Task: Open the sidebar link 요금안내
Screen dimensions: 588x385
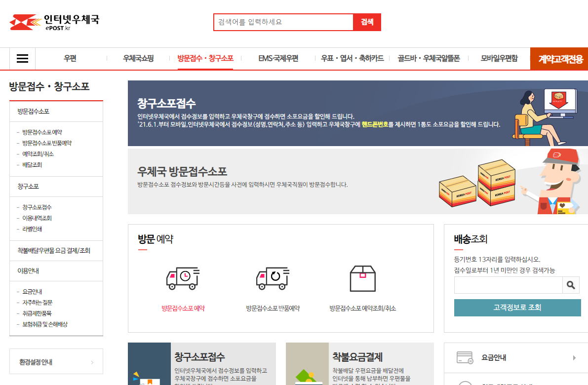Action: pos(32,292)
